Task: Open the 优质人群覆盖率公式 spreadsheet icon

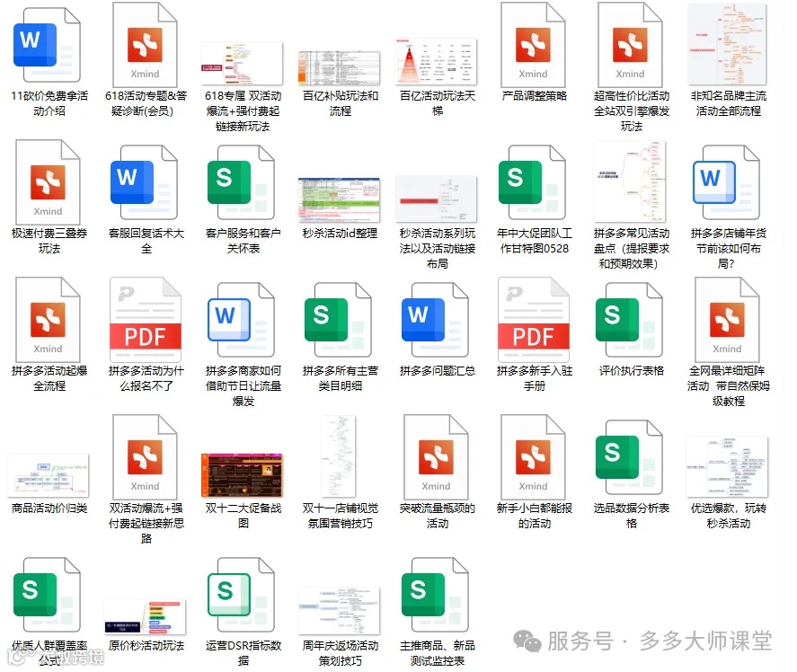Action: [48, 595]
